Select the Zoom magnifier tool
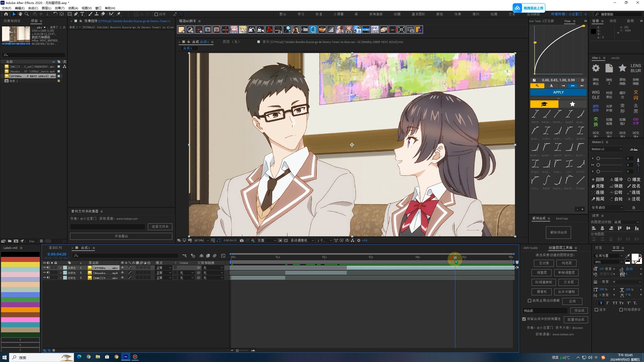Image resolution: width=644 pixels, height=362 pixels. click(26, 14)
